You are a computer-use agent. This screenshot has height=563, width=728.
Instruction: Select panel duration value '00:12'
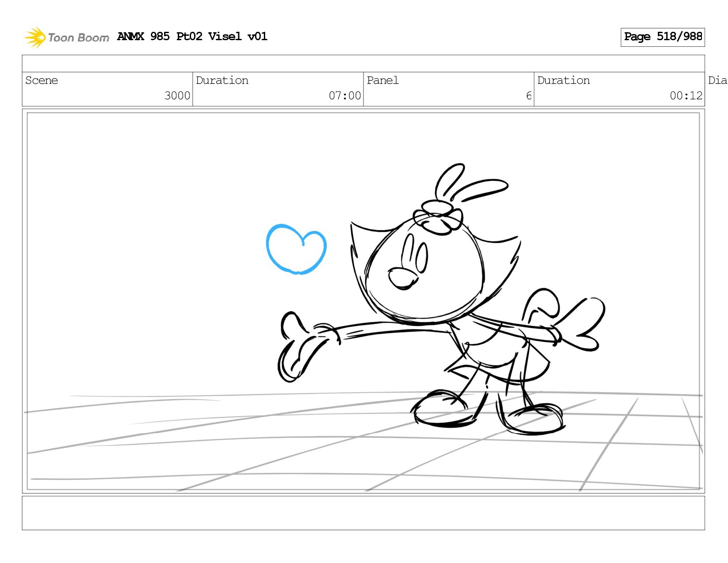point(686,96)
